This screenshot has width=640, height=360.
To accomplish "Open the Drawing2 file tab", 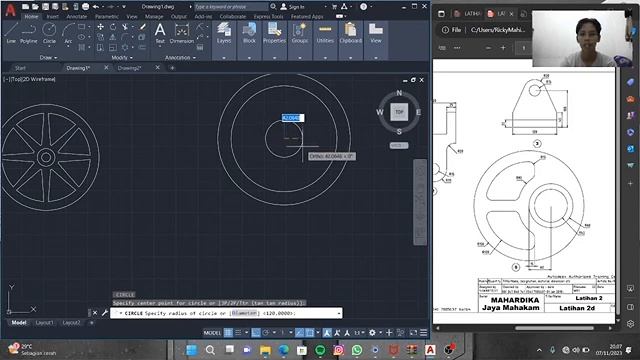I will 129,68.
